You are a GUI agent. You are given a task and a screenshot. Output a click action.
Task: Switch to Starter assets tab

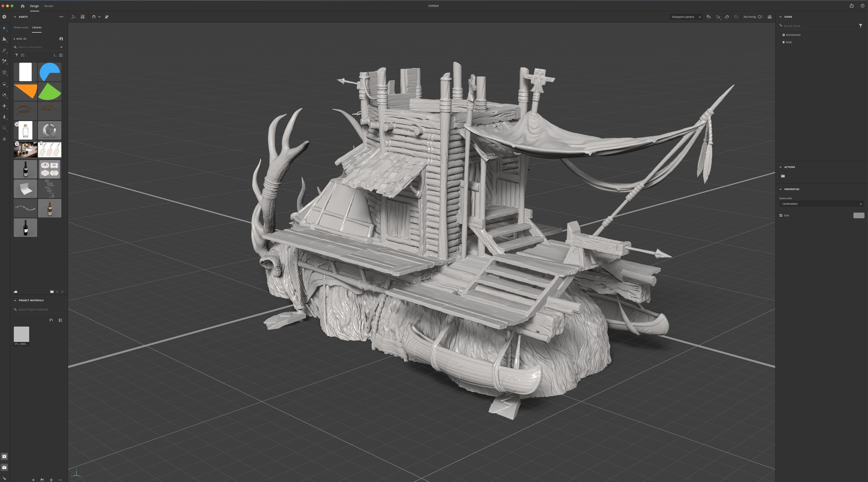pos(21,27)
